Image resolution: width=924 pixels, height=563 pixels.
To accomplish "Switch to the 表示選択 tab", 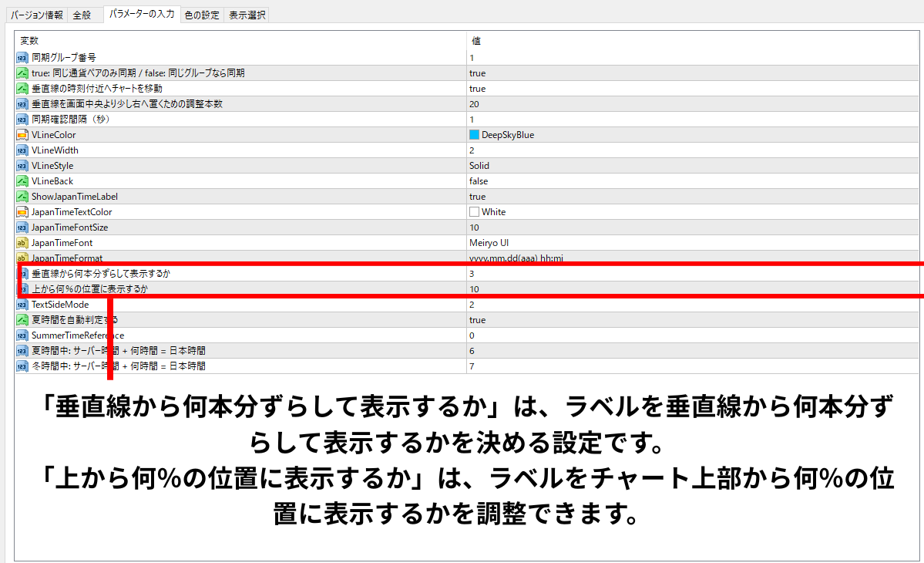I will click(x=246, y=15).
